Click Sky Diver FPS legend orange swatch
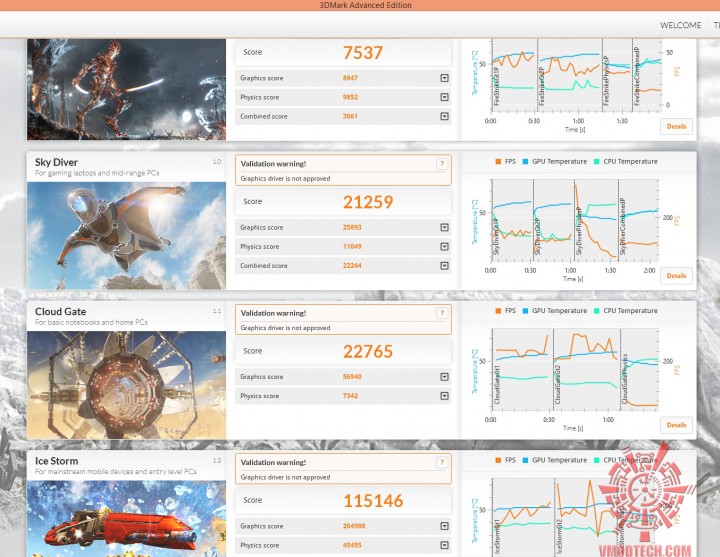720x557 pixels. (498, 162)
